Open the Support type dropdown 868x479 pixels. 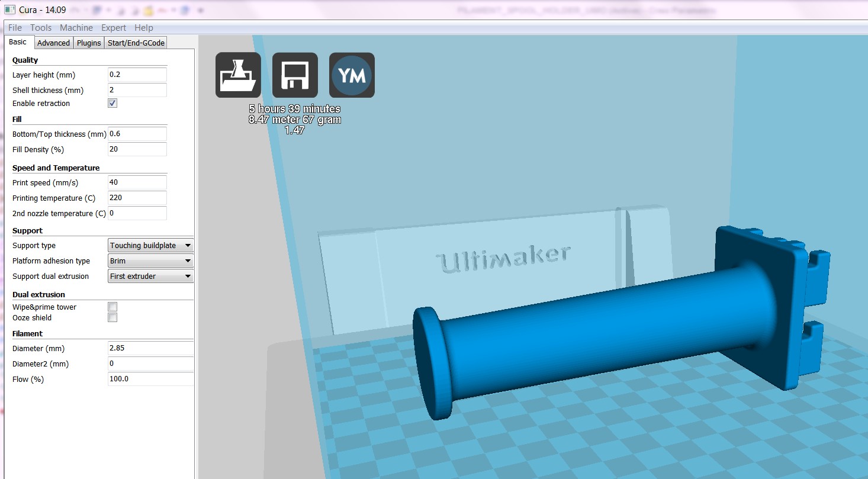[151, 246]
